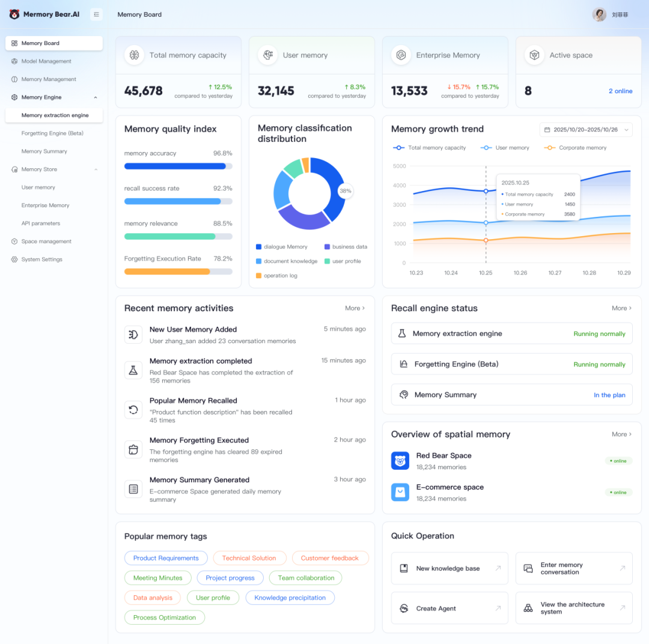Click the Memory Bear.AI bear logo

point(14,14)
